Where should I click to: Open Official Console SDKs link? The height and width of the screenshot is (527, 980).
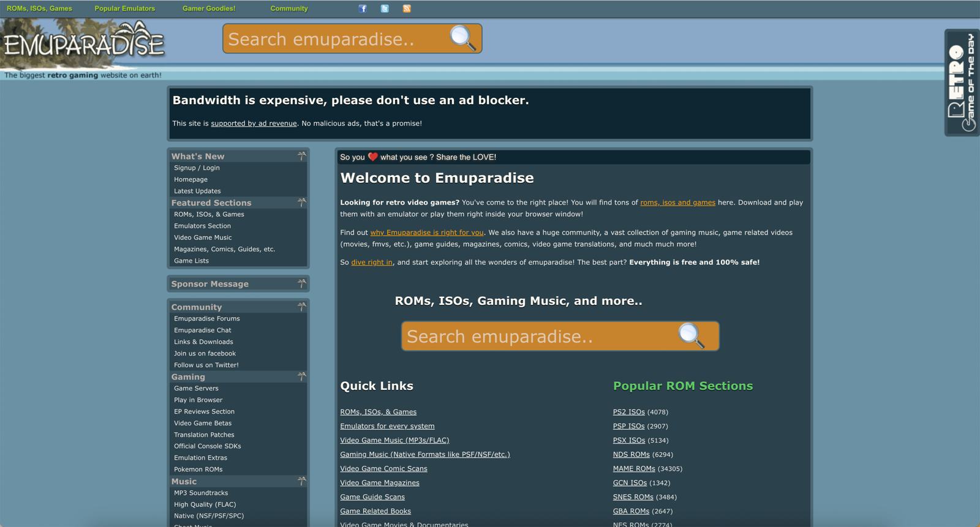tap(208, 446)
